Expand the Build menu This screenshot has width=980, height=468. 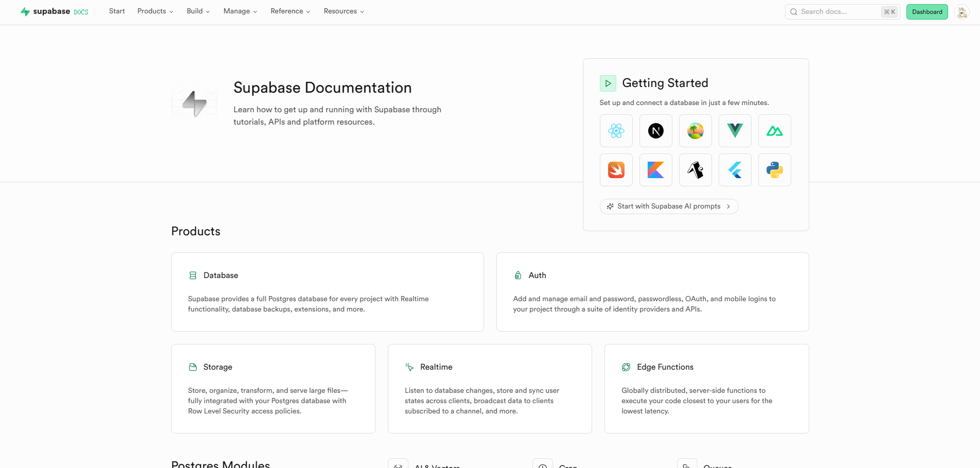(198, 11)
